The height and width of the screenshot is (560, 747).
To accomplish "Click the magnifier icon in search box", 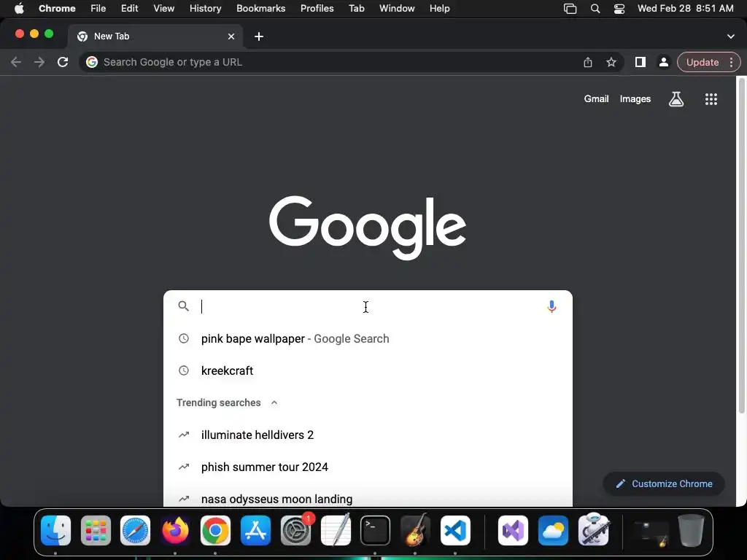I will pyautogui.click(x=183, y=306).
